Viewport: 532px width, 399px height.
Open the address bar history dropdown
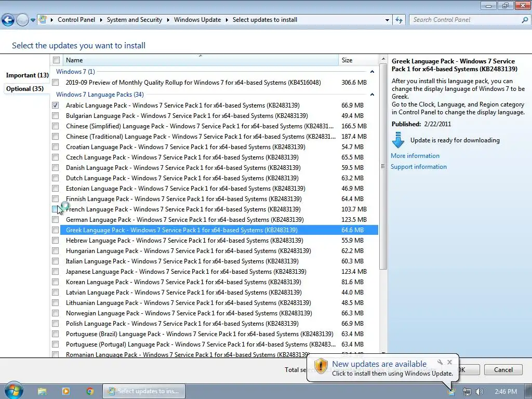(x=387, y=20)
